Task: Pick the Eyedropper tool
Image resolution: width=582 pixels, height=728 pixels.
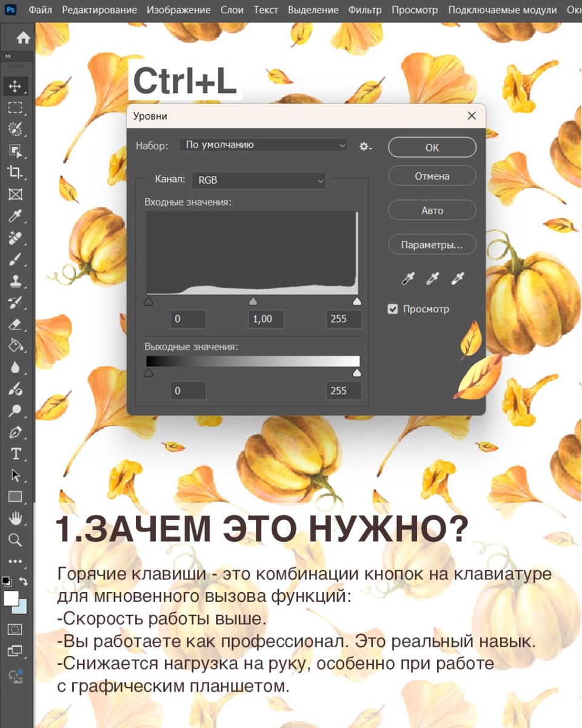Action: point(15,217)
